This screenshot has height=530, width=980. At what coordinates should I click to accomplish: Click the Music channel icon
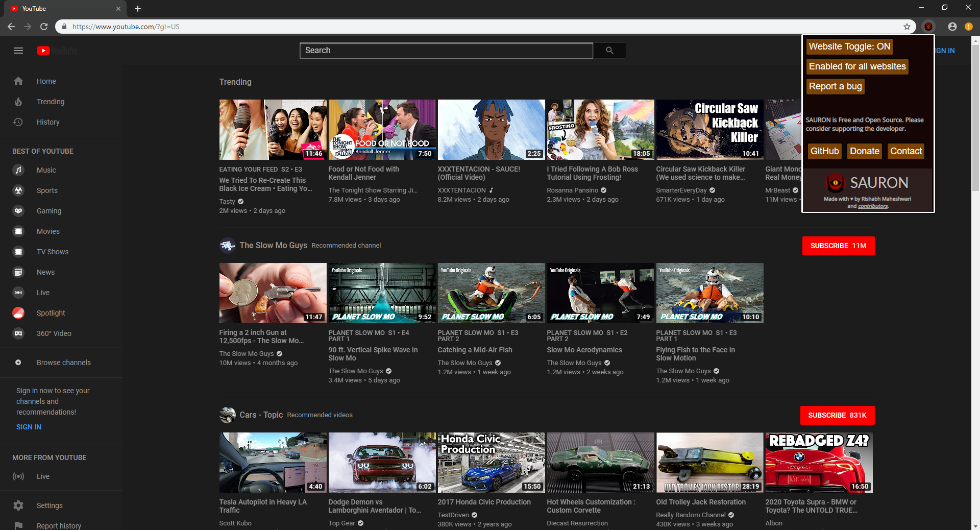pos(18,170)
